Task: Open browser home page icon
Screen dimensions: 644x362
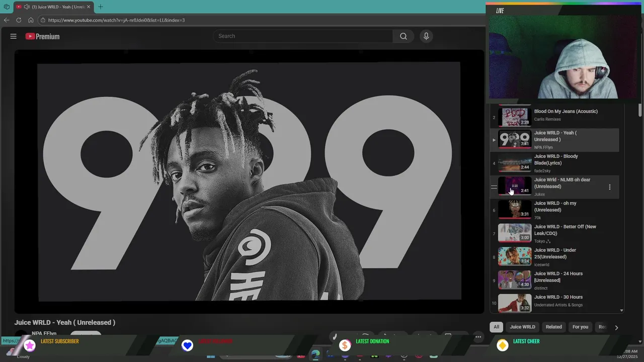Action: [31, 20]
